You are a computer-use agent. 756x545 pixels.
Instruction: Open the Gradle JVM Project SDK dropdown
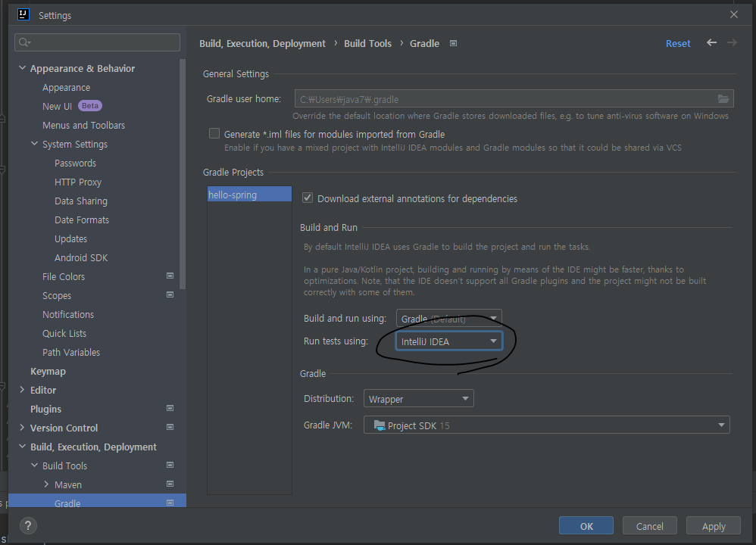[546, 425]
